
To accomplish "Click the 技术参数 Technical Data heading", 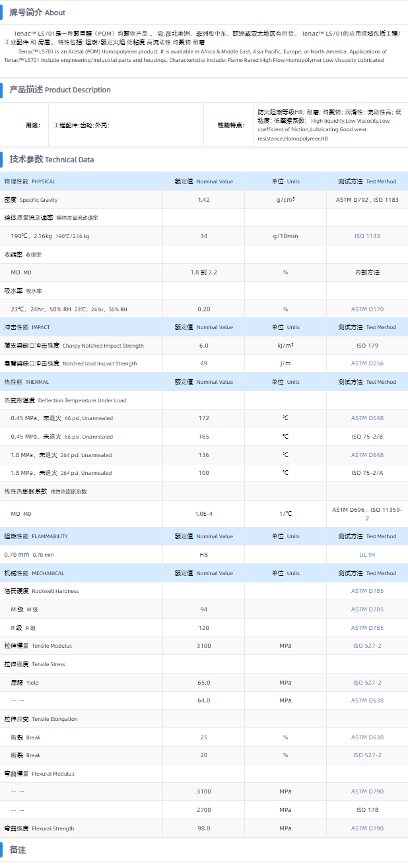I will pyautogui.click(x=51, y=160).
